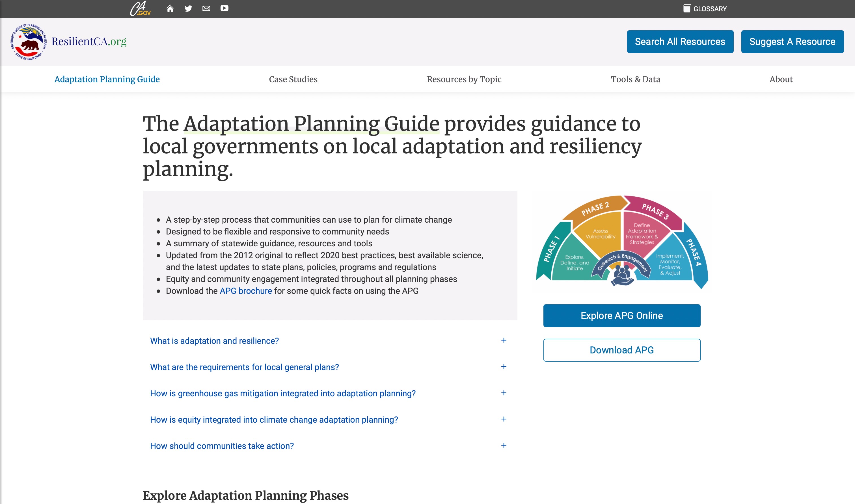The image size is (855, 504).
Task: Toggle 'How should communities take action?' expander
Action: click(503, 445)
